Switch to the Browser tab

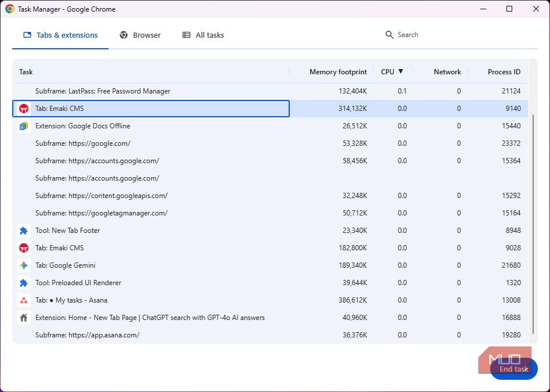coord(140,35)
